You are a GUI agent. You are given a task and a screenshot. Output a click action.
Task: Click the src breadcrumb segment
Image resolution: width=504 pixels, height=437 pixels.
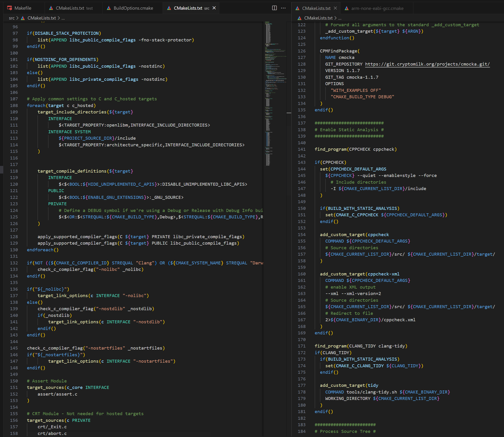pyautogui.click(x=12, y=18)
